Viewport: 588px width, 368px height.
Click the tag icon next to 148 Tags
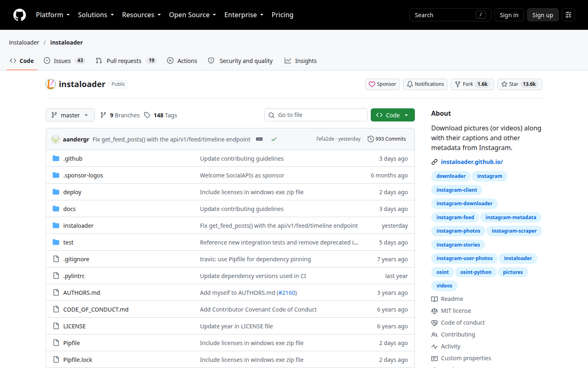(x=147, y=115)
